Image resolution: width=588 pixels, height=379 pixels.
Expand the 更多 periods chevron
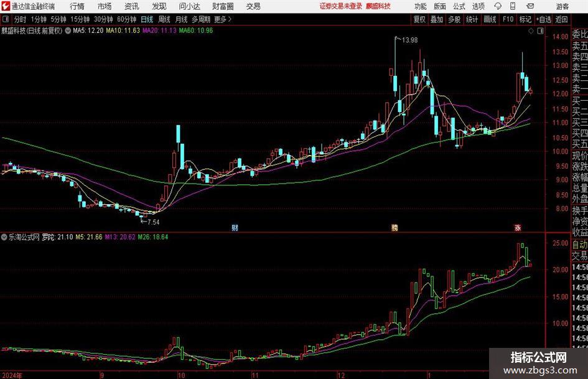click(230, 19)
